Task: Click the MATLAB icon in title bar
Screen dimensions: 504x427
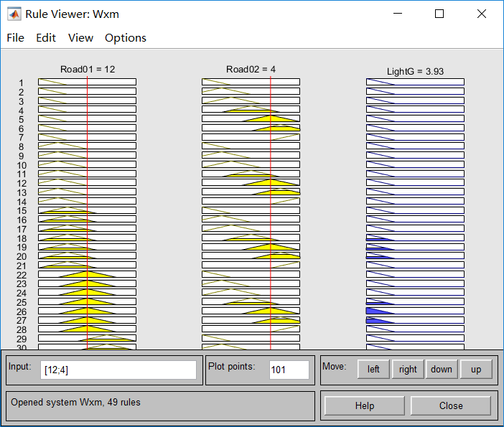Action: click(14, 14)
